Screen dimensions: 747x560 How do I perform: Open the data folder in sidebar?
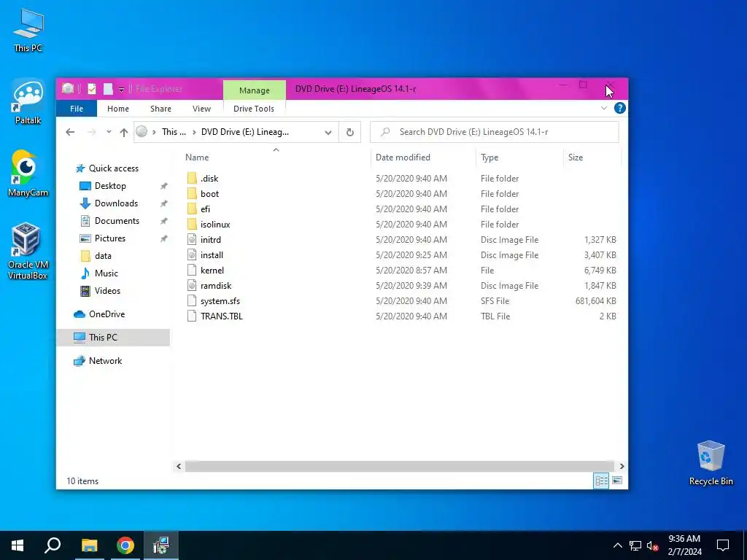point(102,256)
